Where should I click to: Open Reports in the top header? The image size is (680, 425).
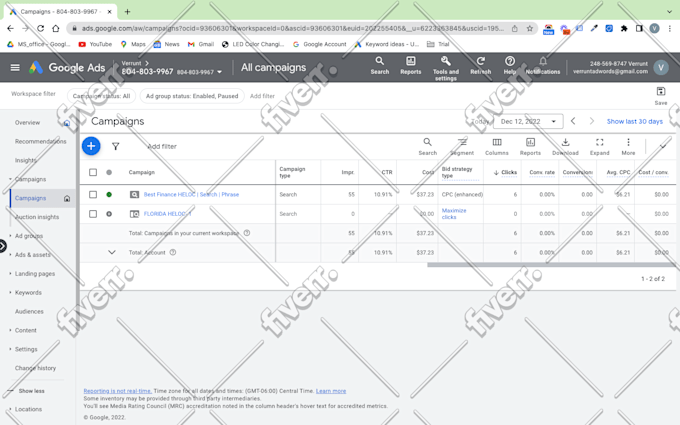click(411, 66)
